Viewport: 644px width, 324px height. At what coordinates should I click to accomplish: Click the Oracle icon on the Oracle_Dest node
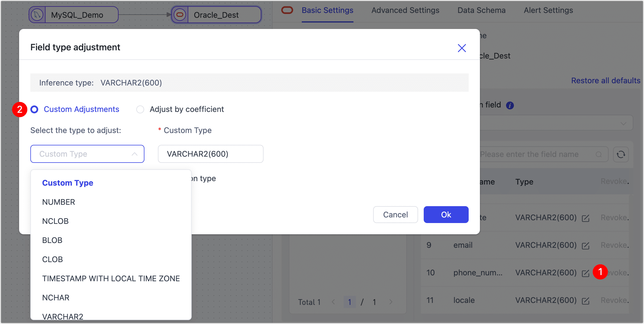pyautogui.click(x=180, y=14)
